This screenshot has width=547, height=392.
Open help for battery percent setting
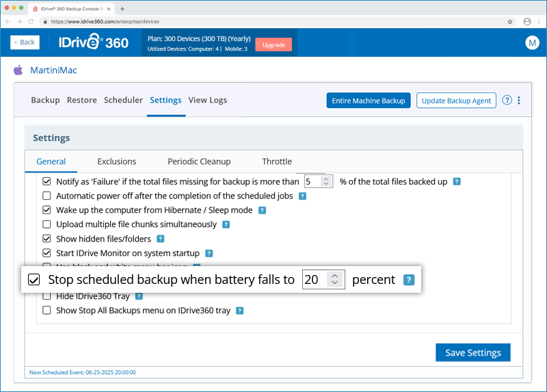[409, 280]
